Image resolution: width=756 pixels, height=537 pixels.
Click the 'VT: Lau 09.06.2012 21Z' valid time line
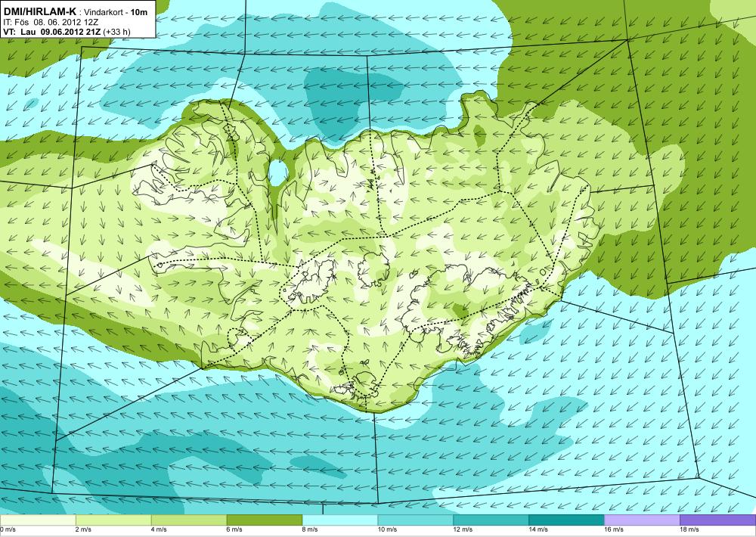tap(52, 32)
